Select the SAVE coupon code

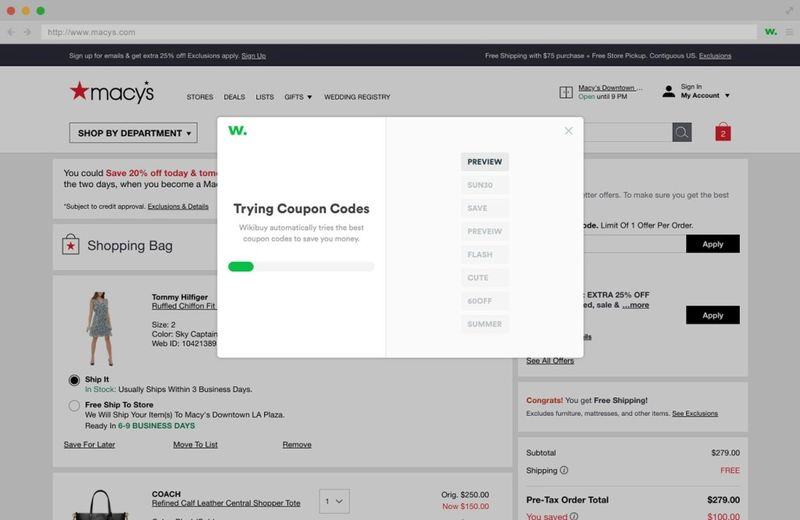pyautogui.click(x=485, y=208)
